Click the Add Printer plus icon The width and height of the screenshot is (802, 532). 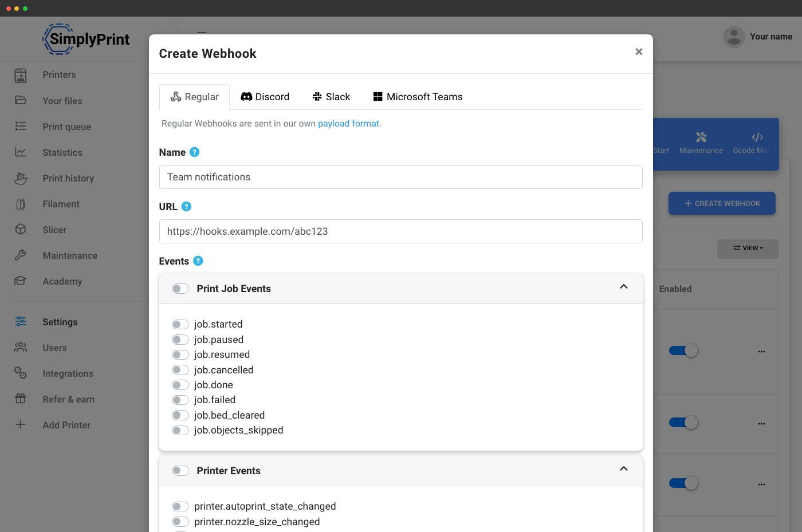tap(21, 424)
